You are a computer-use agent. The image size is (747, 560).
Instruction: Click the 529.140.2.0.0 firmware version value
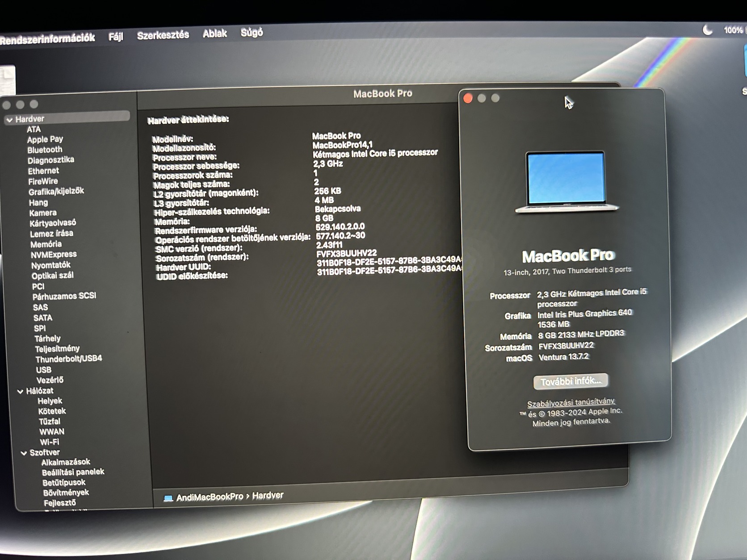340,227
